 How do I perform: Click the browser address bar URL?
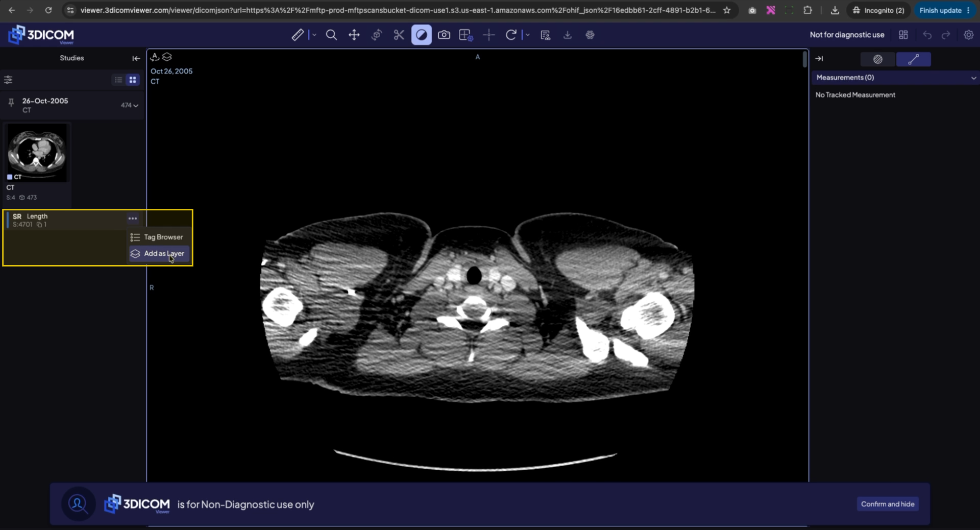[x=398, y=10]
